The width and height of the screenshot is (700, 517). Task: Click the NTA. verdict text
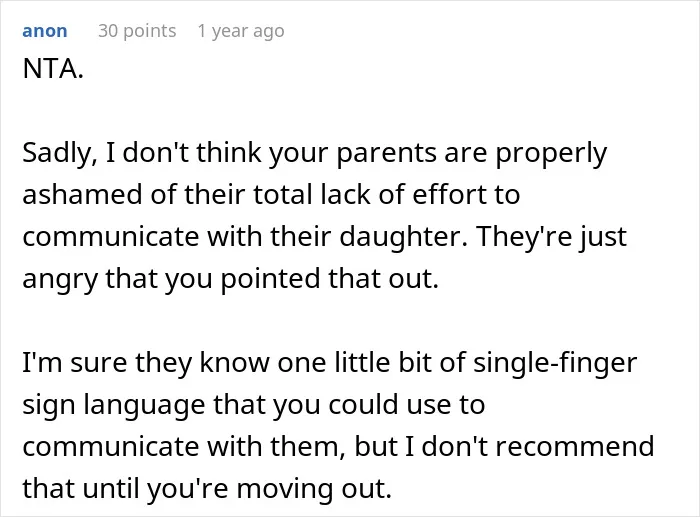(53, 69)
